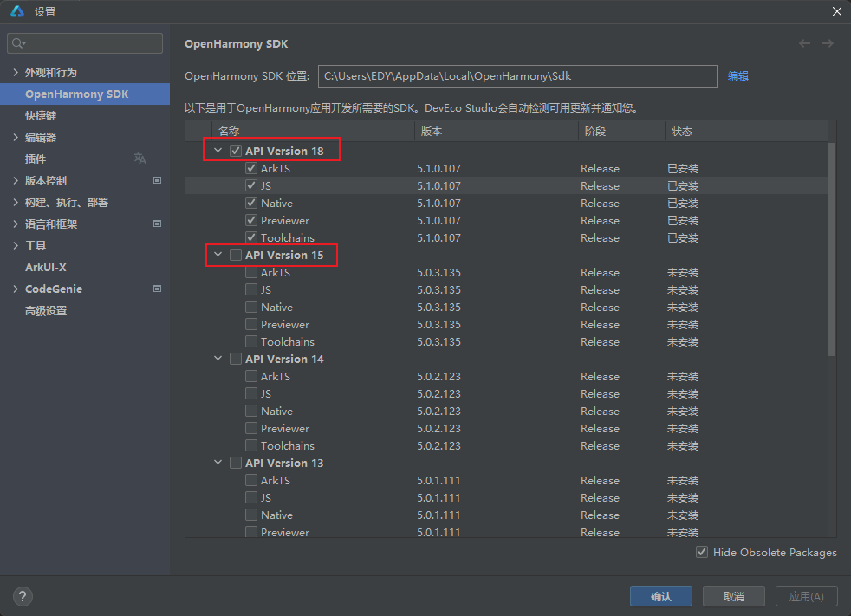Click the DevEco Studio logo in title bar
This screenshot has width=851, height=616.
pyautogui.click(x=16, y=11)
